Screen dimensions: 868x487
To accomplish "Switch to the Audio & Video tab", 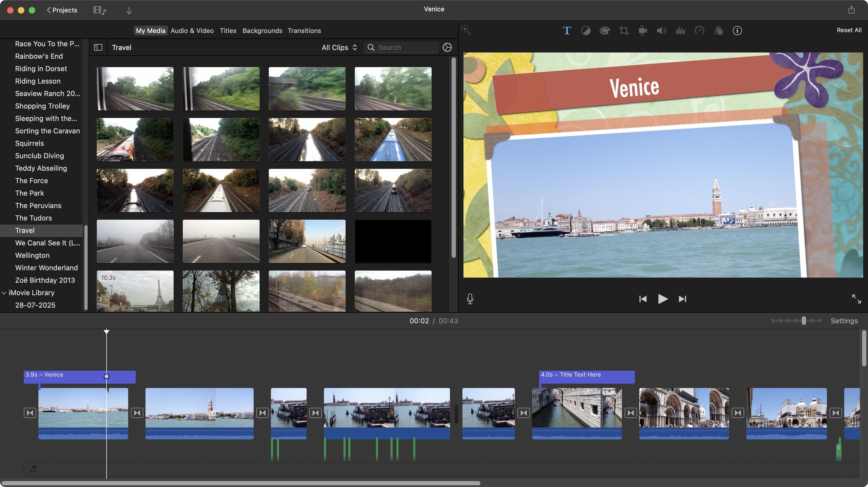I will tap(192, 31).
